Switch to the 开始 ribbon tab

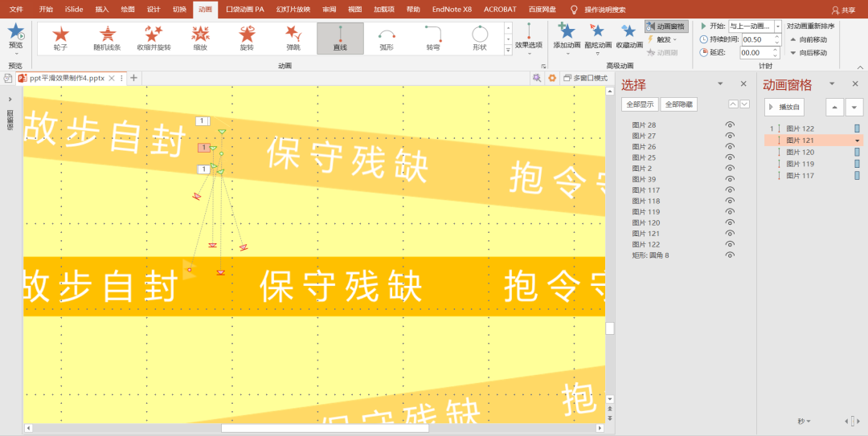point(46,10)
